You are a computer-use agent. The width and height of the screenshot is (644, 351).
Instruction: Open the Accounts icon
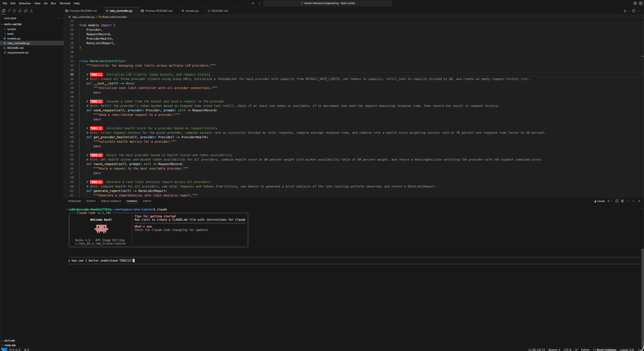(x=635, y=3)
